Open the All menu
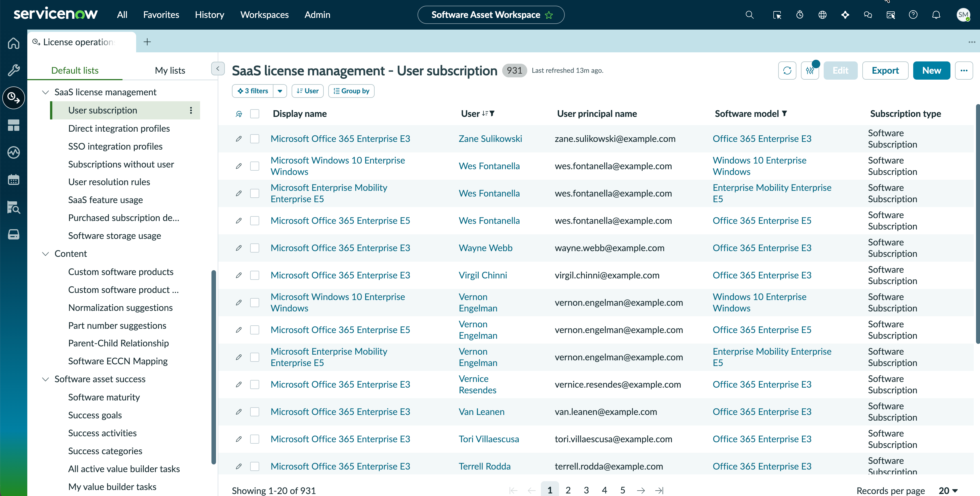 (122, 15)
